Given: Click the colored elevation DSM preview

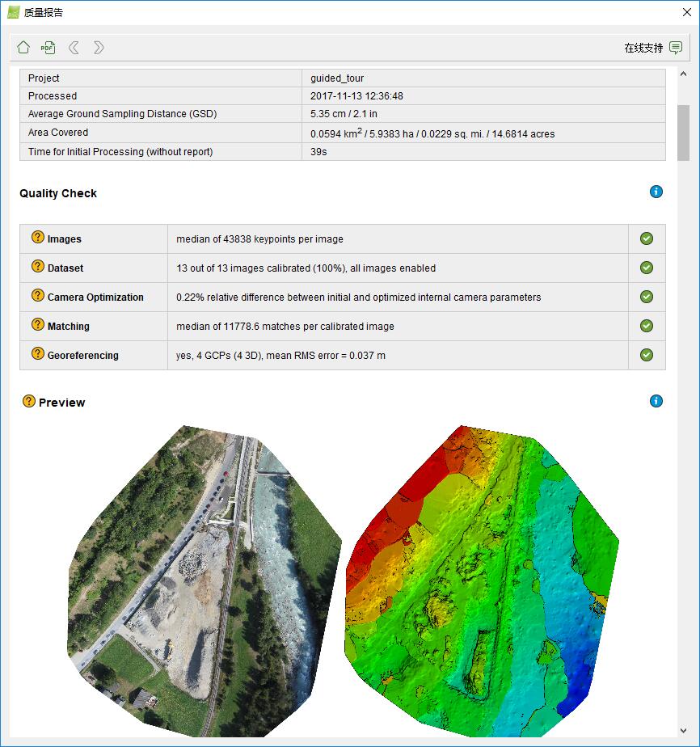Looking at the screenshot, I should click(481, 582).
